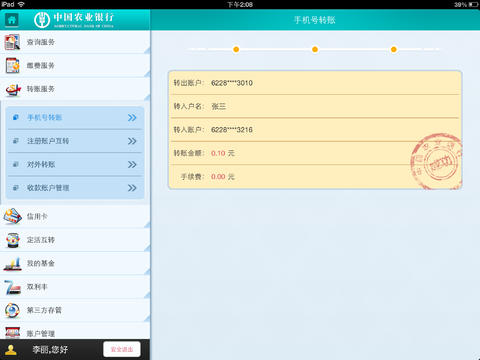Tap the home icon in header

[x=12, y=20]
